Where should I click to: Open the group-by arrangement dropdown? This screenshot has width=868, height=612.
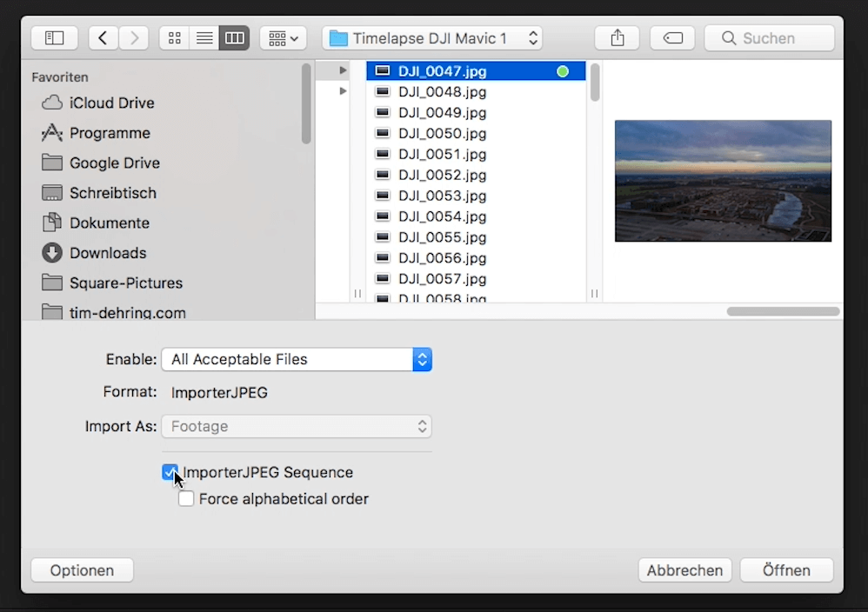tap(283, 38)
